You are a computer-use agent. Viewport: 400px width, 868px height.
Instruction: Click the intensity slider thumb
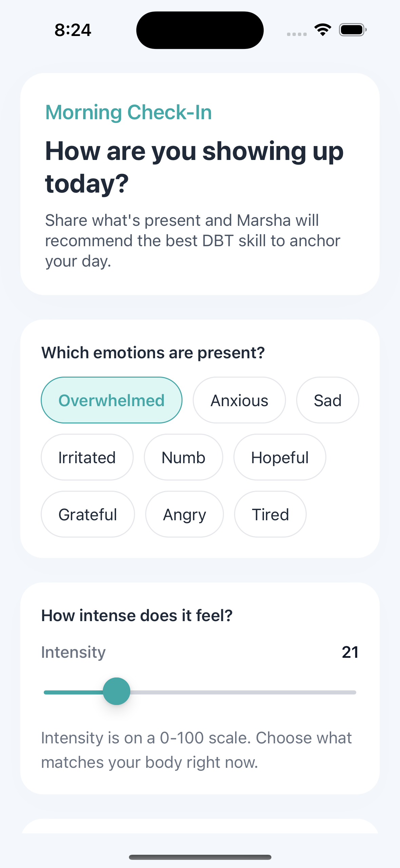[x=116, y=691]
